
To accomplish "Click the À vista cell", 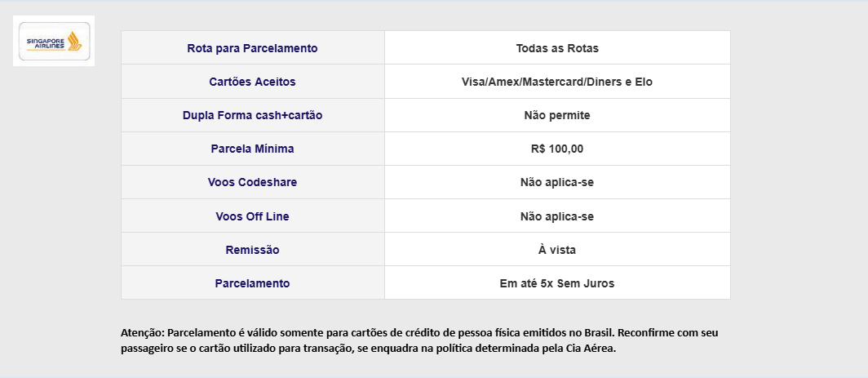I will pos(557,250).
